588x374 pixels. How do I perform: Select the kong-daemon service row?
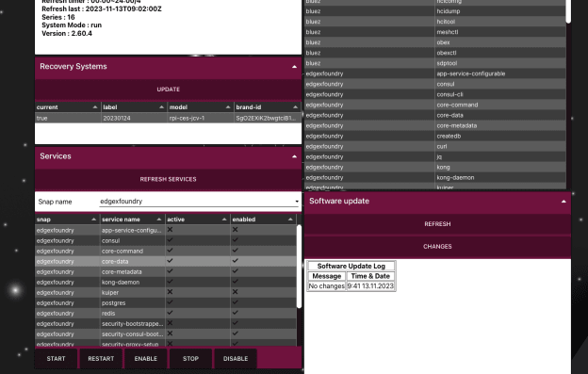[x=166, y=283]
